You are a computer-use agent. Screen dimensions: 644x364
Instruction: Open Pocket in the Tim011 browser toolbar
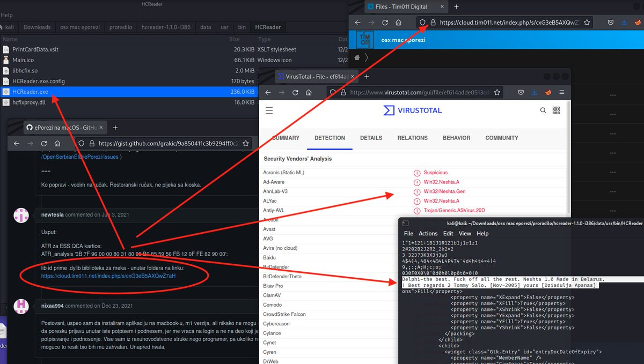(611, 23)
